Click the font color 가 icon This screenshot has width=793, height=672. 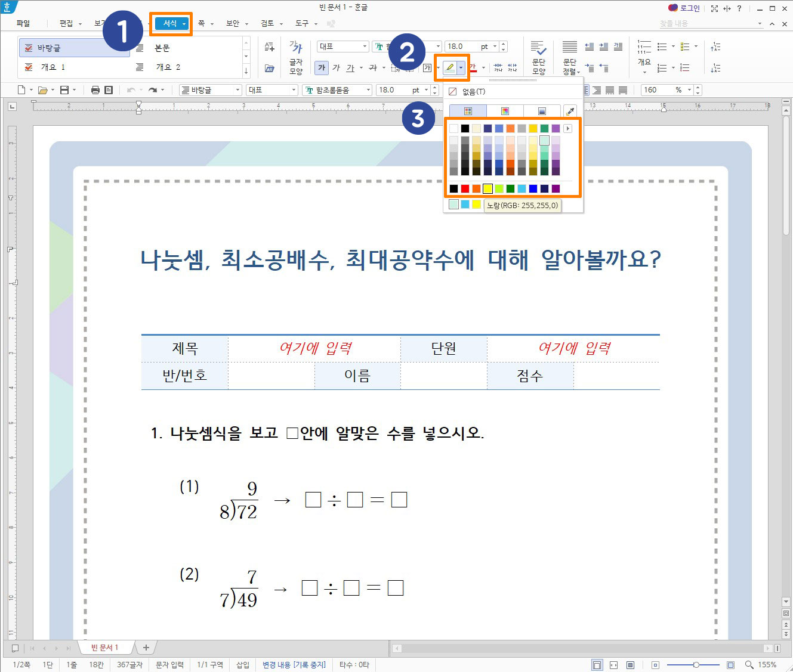[473, 67]
